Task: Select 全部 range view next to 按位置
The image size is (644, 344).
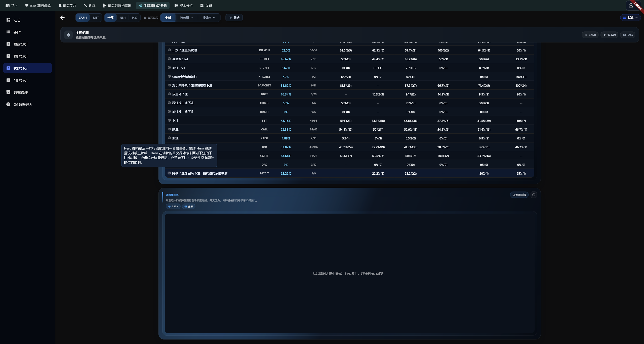Action: [168, 18]
